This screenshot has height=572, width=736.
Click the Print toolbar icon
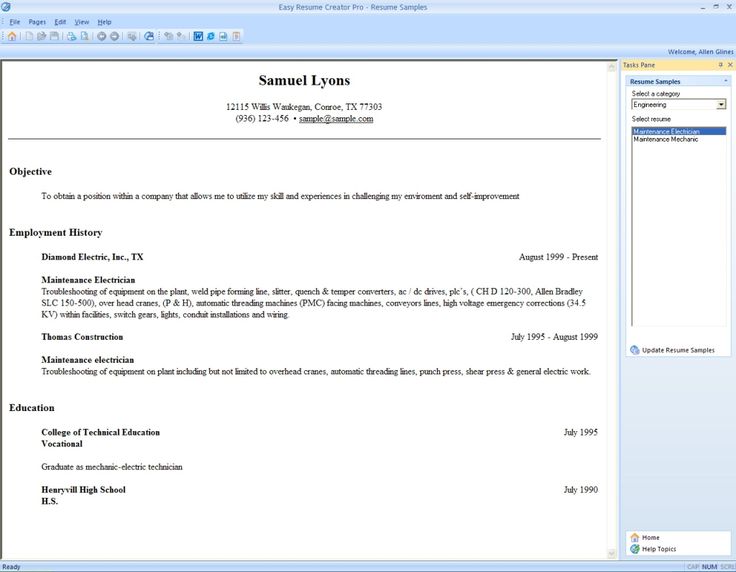coord(71,36)
